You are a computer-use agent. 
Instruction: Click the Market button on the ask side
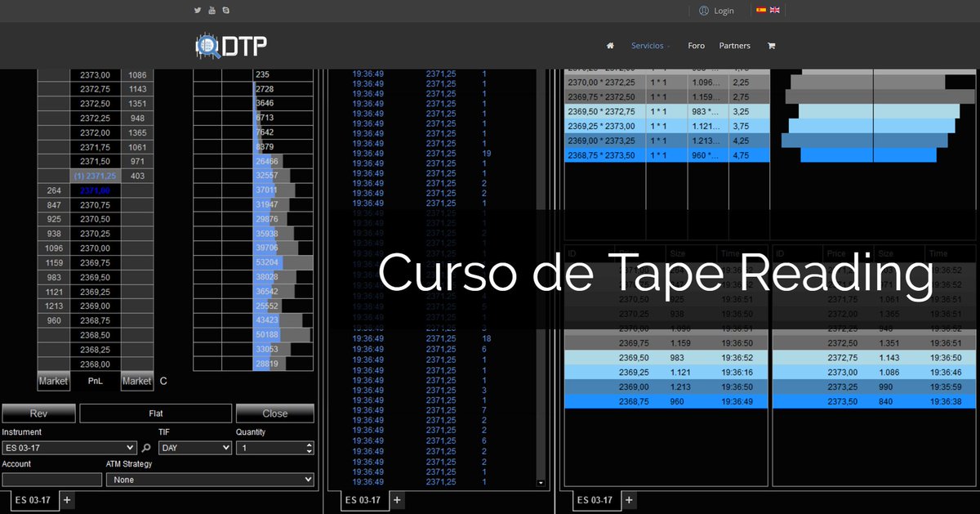[x=136, y=381]
